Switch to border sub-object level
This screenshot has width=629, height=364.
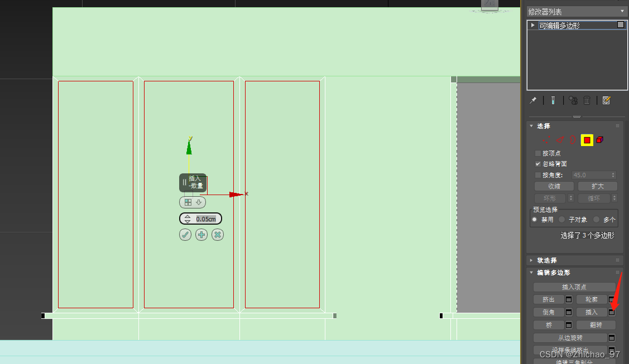573,140
